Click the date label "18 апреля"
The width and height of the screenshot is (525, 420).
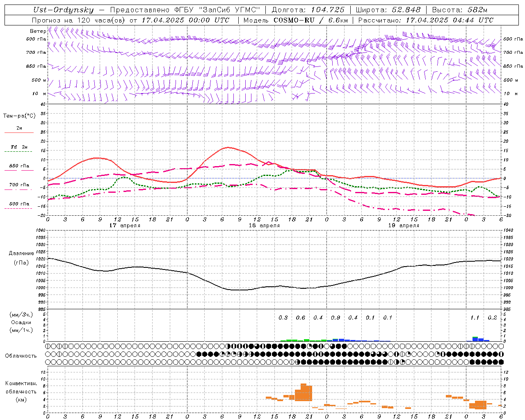[264, 226]
